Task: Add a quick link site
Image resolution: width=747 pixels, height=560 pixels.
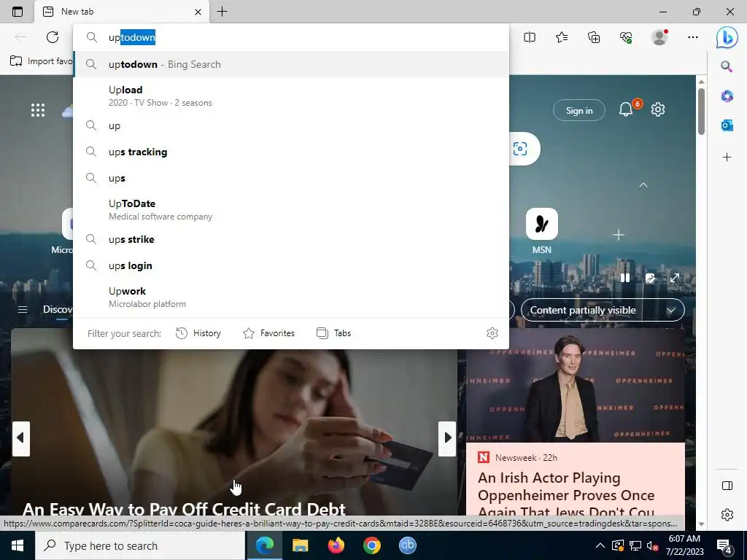Action: 619,235
